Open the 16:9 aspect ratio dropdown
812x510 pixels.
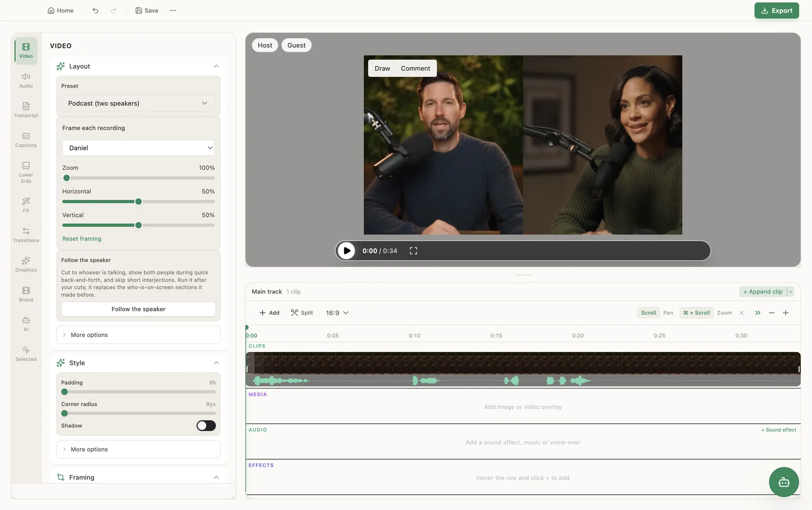click(337, 313)
